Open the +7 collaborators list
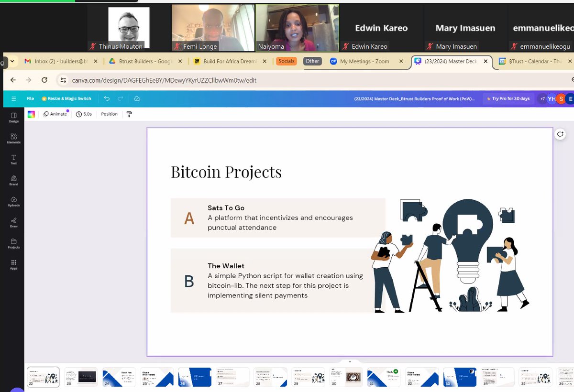The image size is (574, 392). [x=542, y=99]
